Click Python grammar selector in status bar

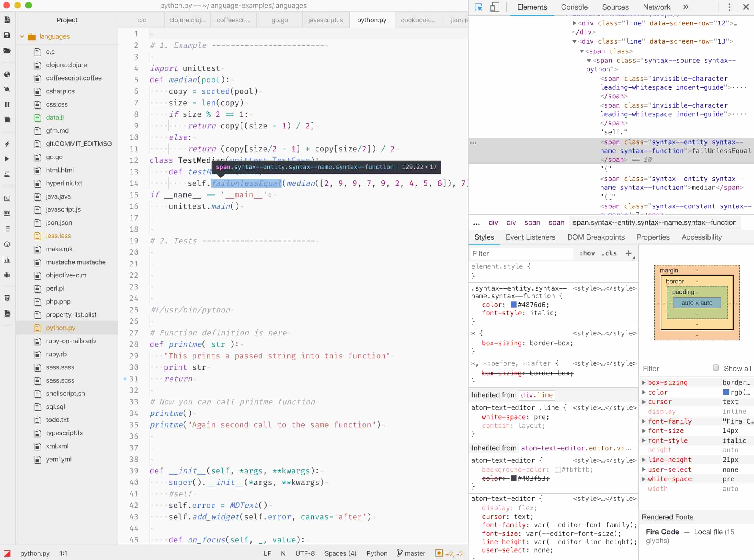(377, 553)
